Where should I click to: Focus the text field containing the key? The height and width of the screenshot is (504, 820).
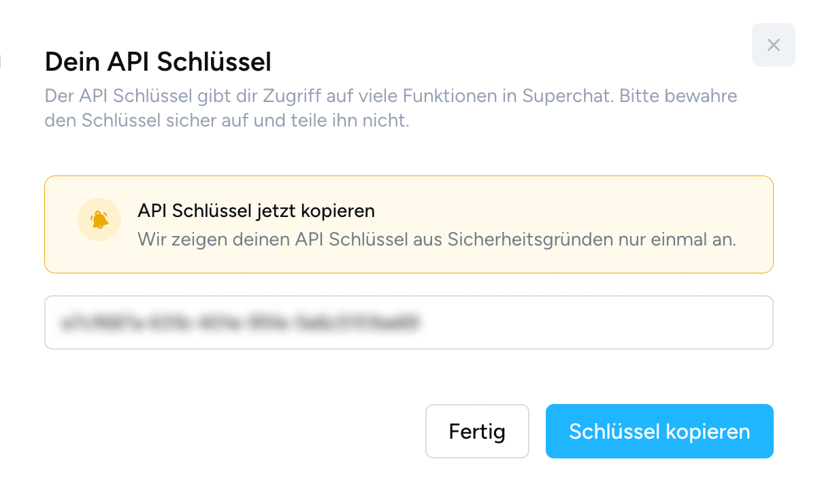(x=408, y=322)
